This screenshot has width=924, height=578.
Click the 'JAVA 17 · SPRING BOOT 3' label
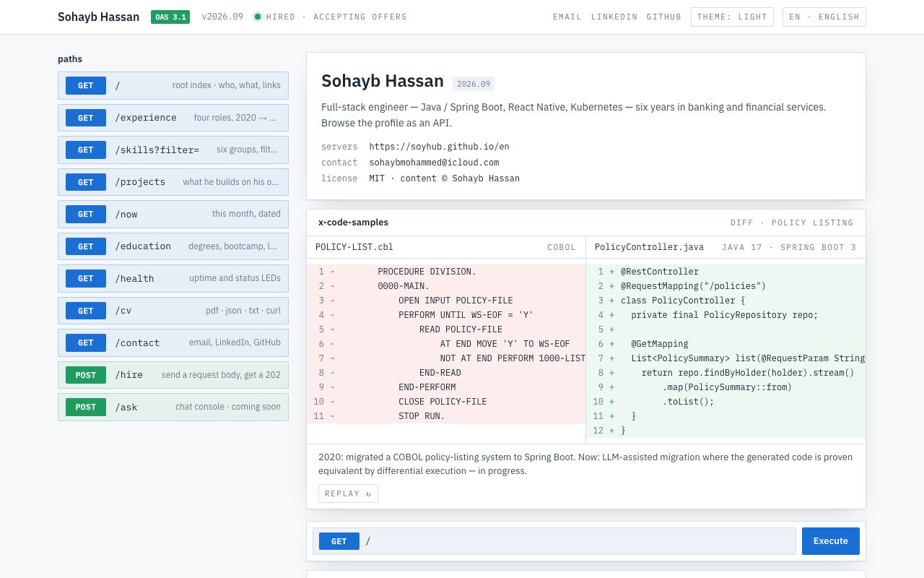point(789,247)
